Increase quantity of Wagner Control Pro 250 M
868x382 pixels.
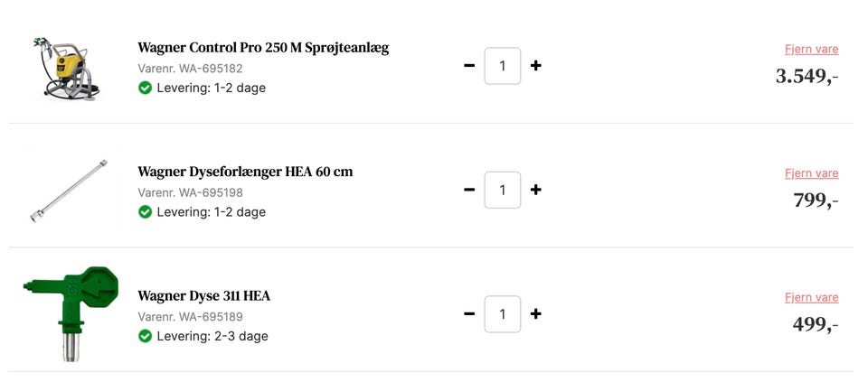coord(535,66)
